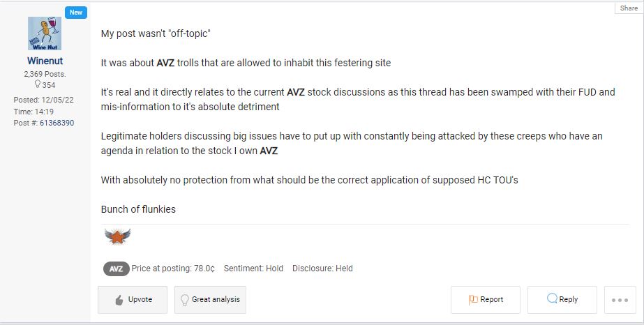Screen dimensions: 644x325
Task: Reply to Winenut's post
Action: tap(562, 299)
